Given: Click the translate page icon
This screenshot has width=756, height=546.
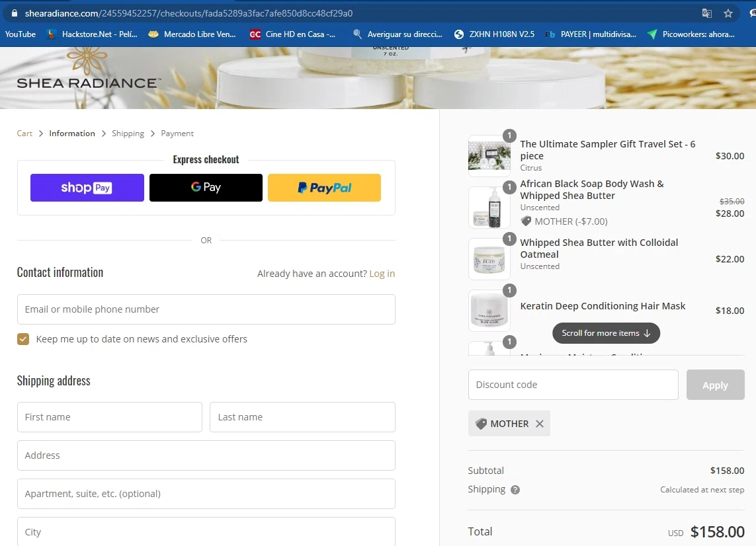Looking at the screenshot, I should (x=706, y=13).
